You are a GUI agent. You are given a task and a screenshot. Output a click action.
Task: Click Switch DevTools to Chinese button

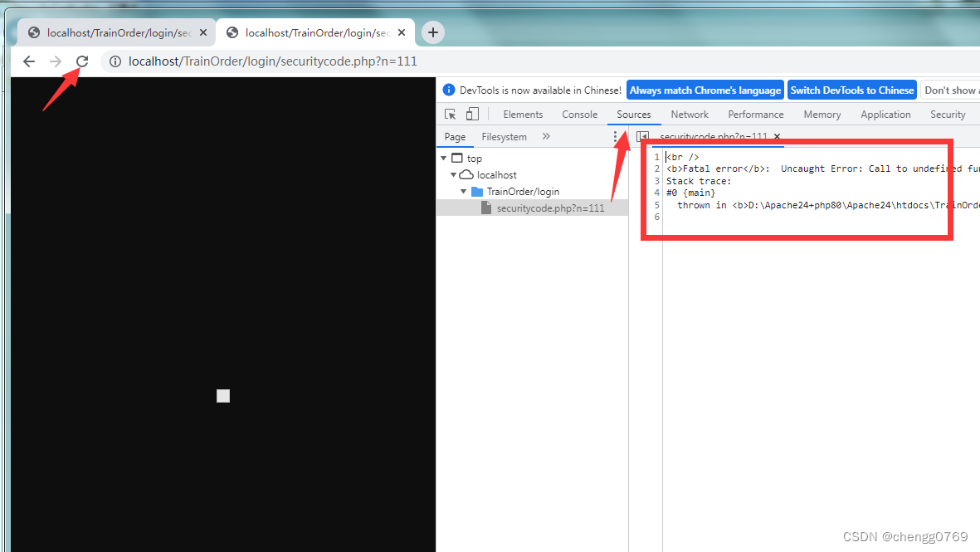[x=851, y=90]
